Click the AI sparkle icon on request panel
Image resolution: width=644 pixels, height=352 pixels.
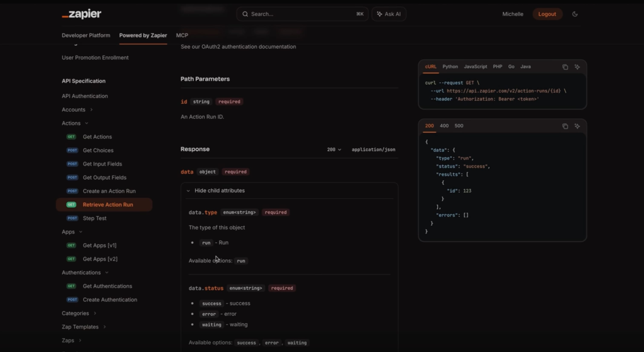(577, 67)
